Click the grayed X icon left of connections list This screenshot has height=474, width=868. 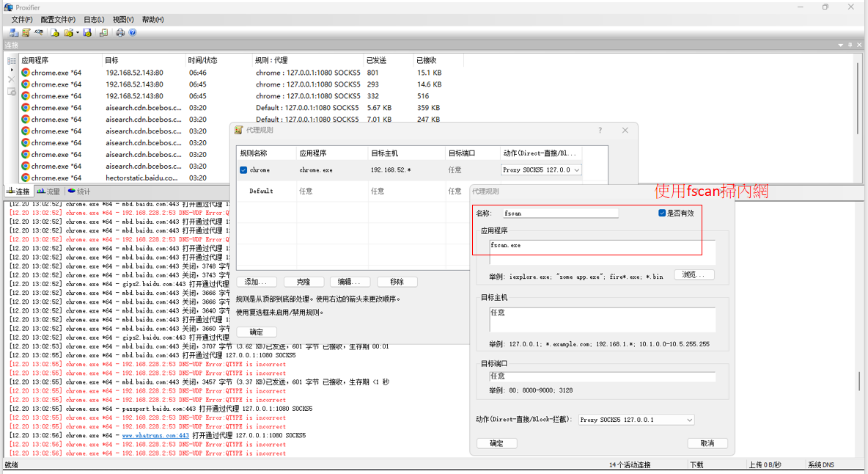tap(12, 80)
